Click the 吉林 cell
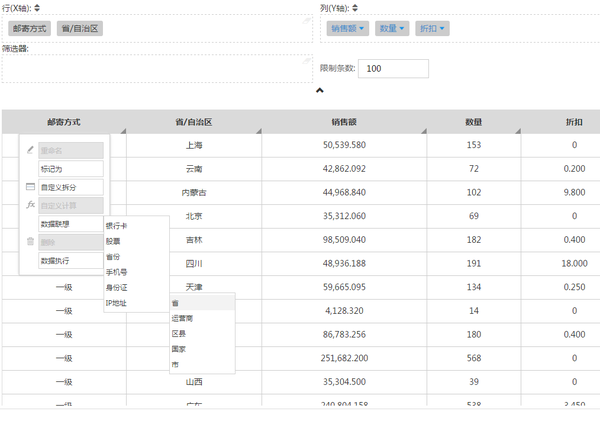Image resolution: width=600 pixels, height=437 pixels. [194, 240]
